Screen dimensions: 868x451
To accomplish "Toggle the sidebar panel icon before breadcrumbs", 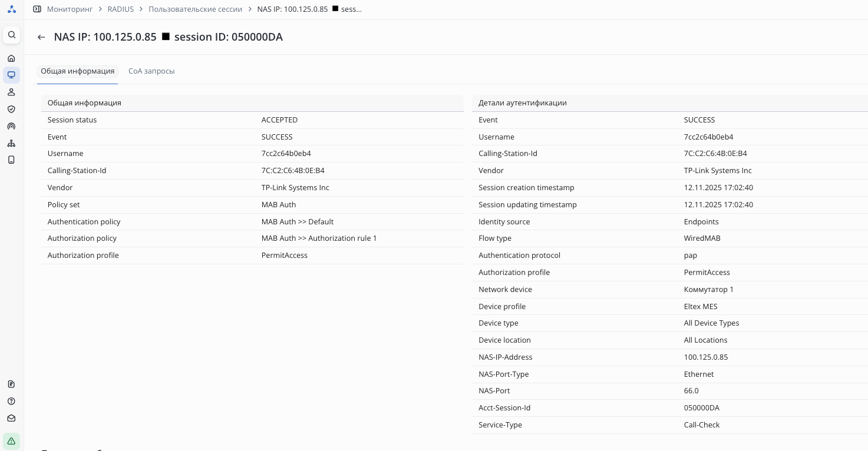I will 37,9.
